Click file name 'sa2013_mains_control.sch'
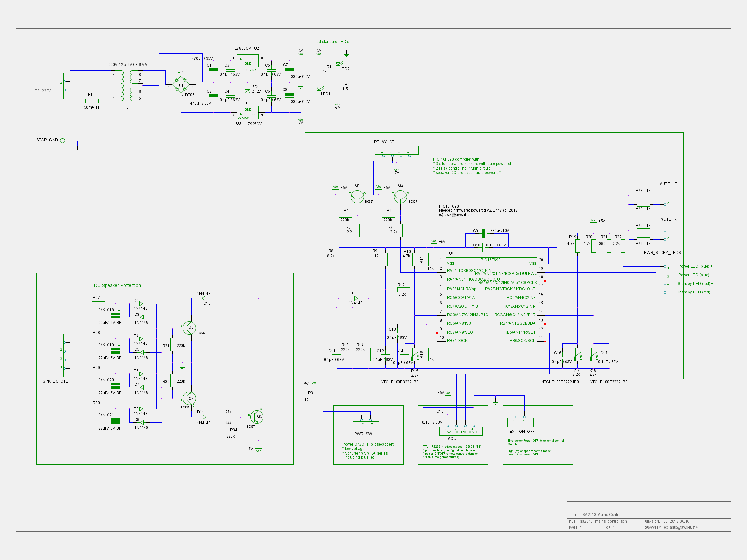 tap(603, 521)
